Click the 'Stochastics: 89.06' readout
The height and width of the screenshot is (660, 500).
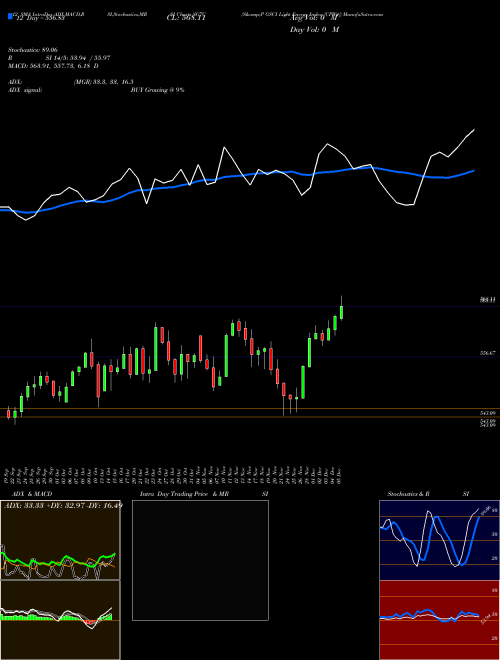[x=32, y=50]
